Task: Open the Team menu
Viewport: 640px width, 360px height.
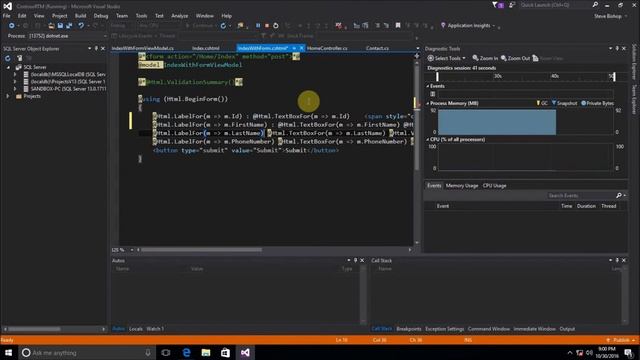Action: point(122,16)
